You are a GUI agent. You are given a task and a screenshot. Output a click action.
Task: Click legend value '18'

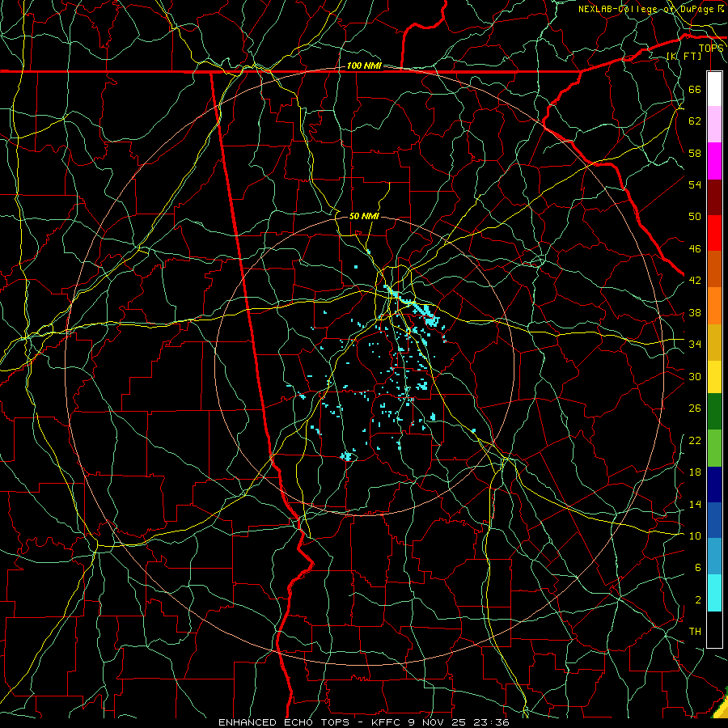[x=695, y=472]
